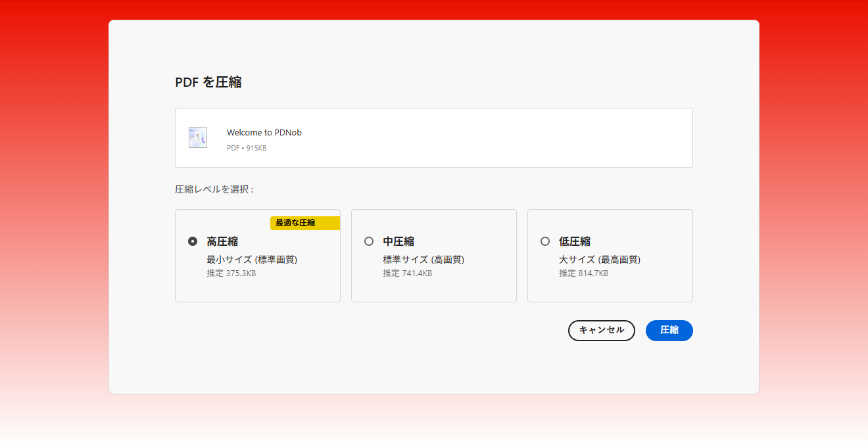
Task: Click the file size text PDF • 915KB
Action: pos(247,148)
